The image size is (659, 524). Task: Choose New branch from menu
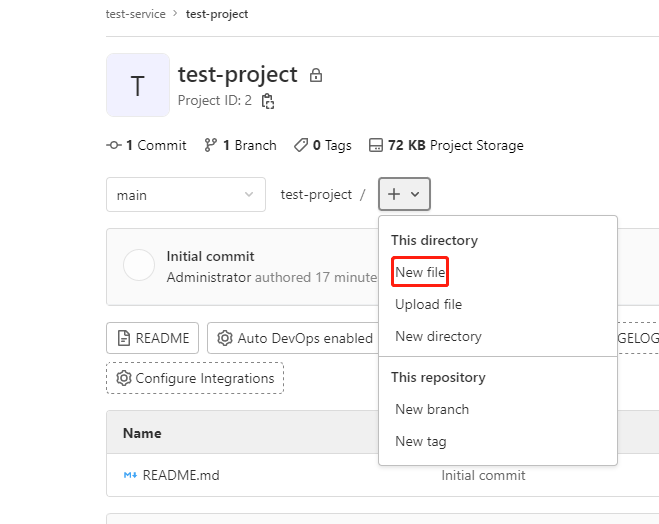click(x=432, y=409)
